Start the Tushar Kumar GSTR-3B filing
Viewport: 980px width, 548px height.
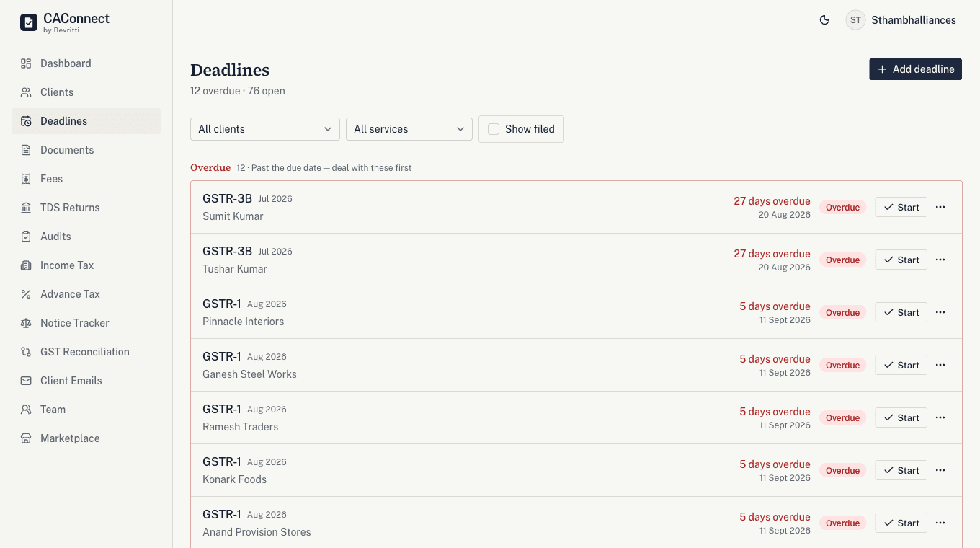pos(901,260)
